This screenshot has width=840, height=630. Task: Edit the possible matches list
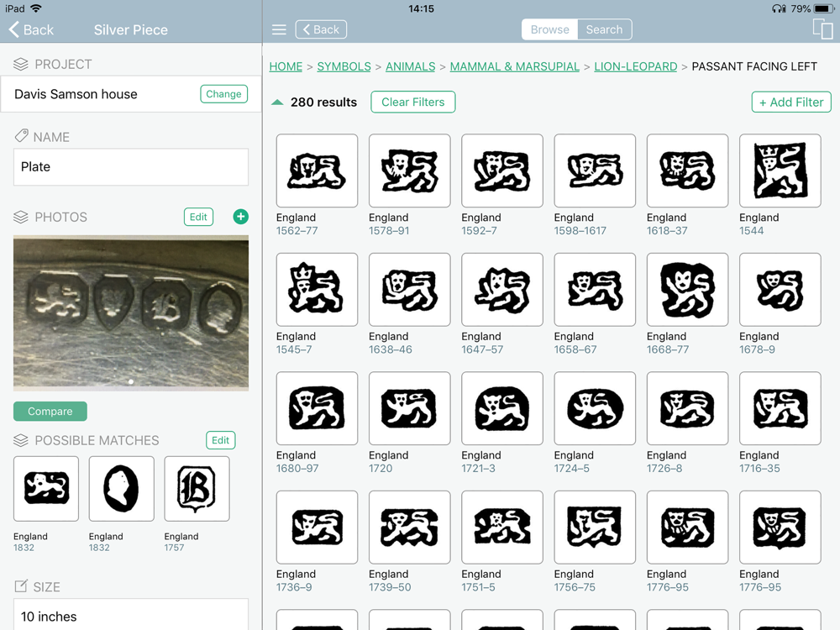point(220,440)
